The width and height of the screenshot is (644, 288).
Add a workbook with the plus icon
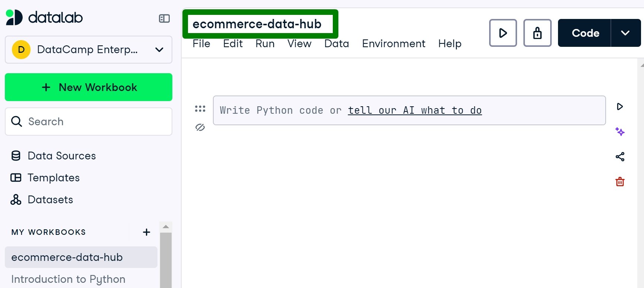[146, 232]
